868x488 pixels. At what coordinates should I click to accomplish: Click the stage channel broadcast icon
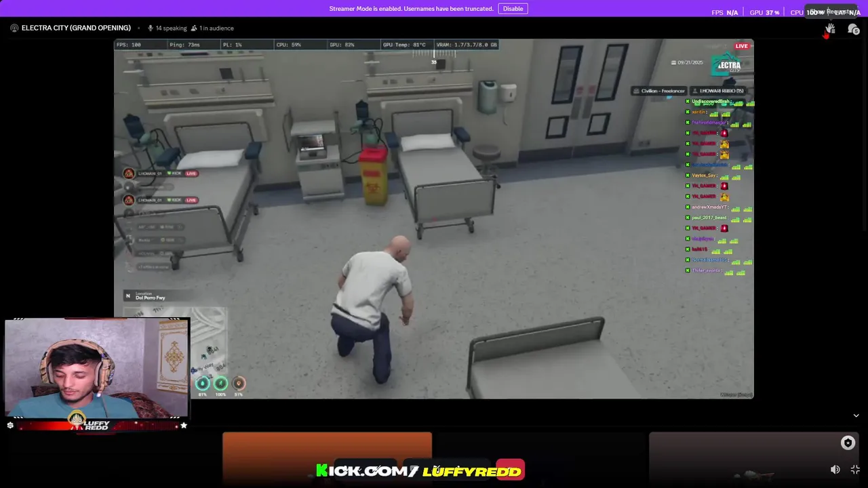[x=14, y=28]
